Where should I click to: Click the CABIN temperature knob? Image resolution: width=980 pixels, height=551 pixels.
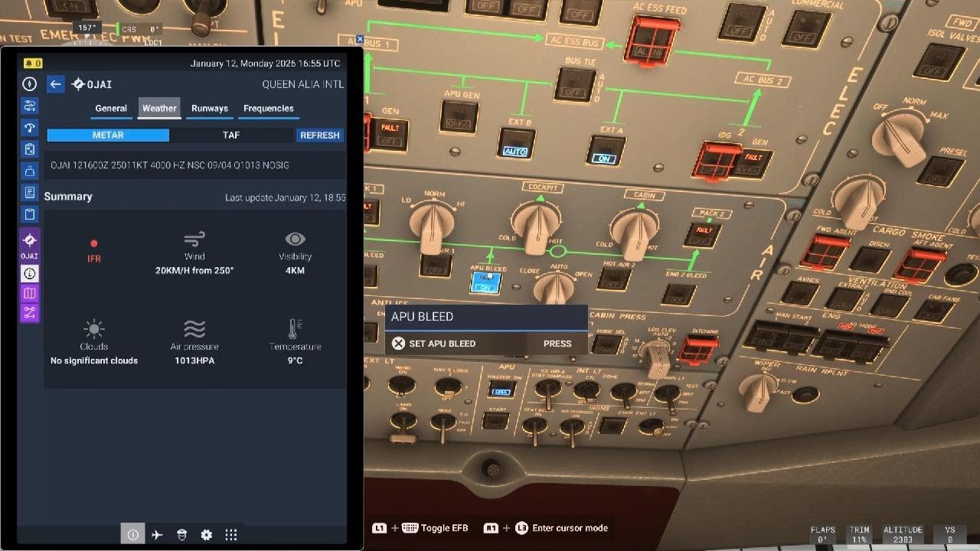(x=635, y=233)
